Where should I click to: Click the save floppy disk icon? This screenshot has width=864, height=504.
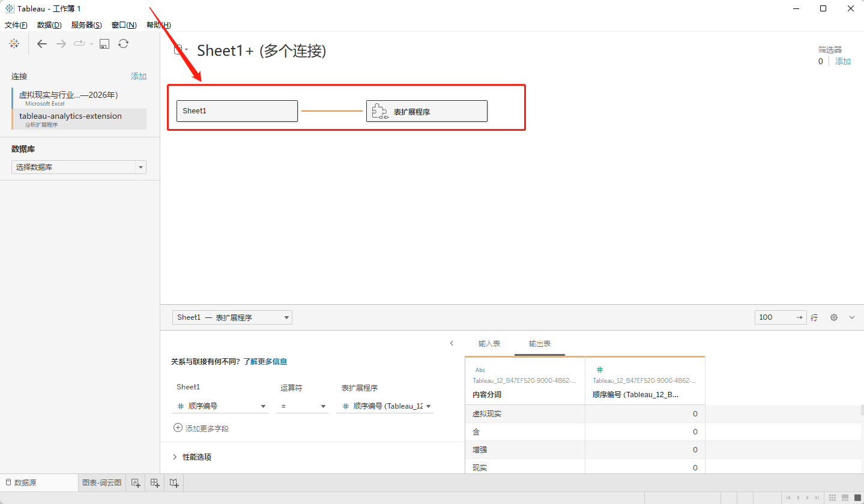pos(104,43)
